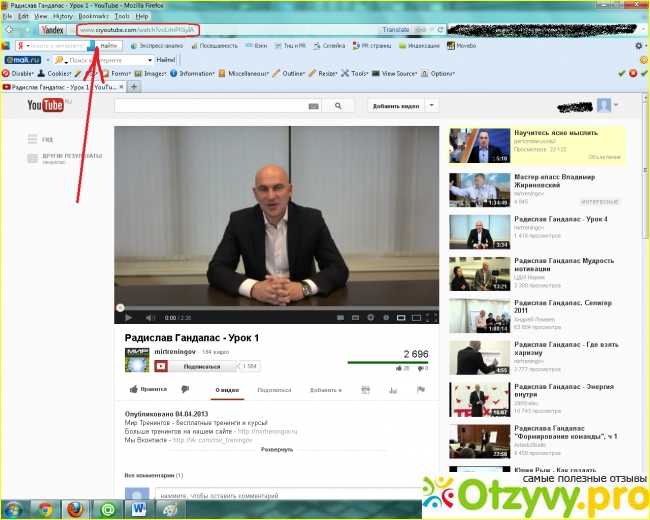Dislike the video with the thumbs-down icon
Image resolution: width=650 pixels, height=520 pixels.
tap(185, 389)
